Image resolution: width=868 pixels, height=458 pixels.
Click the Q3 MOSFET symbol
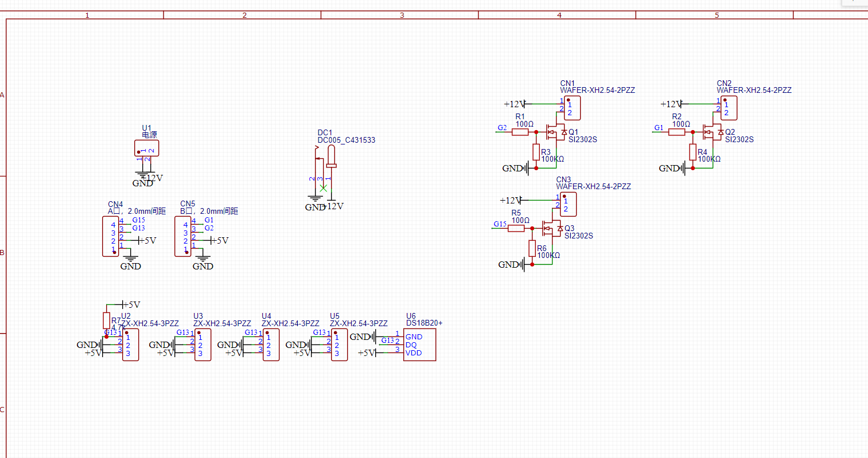pyautogui.click(x=552, y=229)
